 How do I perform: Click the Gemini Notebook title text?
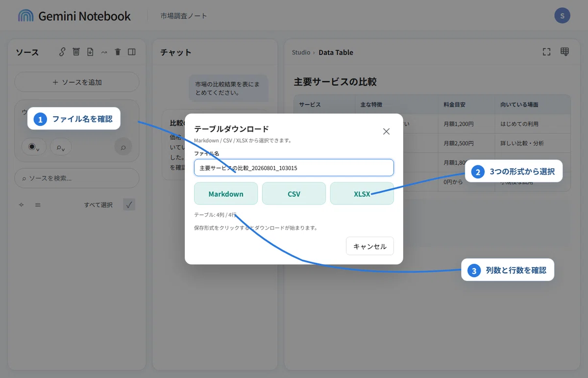(x=84, y=16)
